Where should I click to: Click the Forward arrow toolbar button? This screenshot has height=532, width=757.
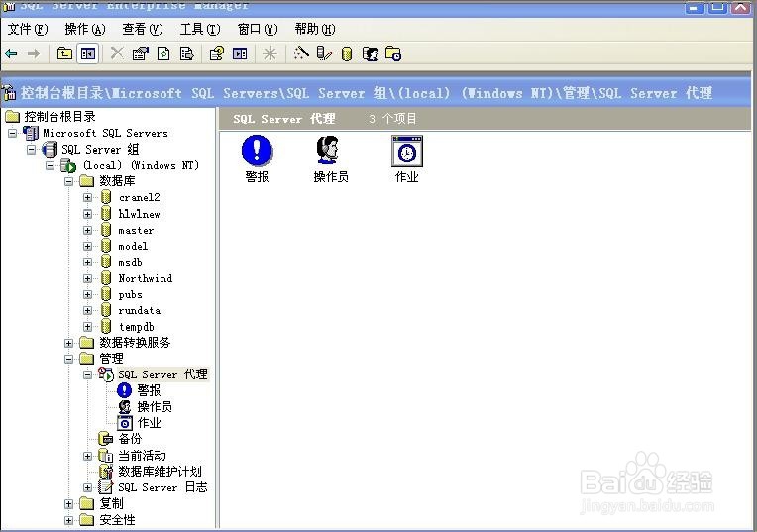(34, 53)
